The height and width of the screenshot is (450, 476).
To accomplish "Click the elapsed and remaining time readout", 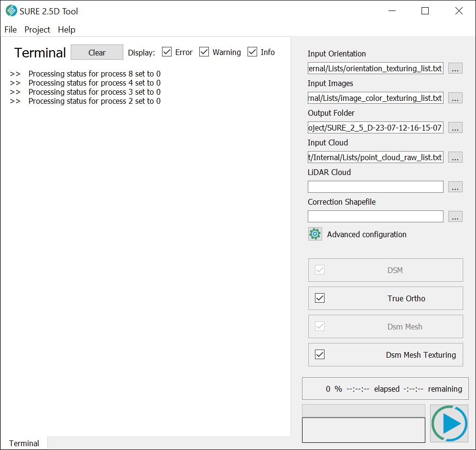I will (x=385, y=389).
